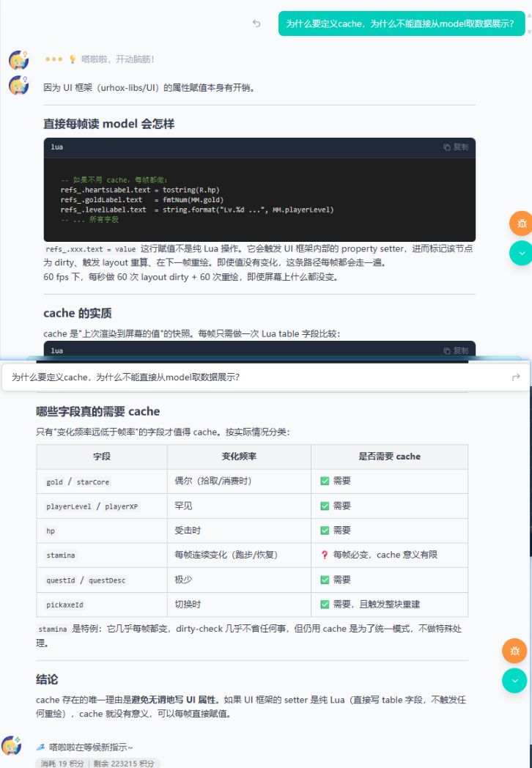Click the code line refs_.goldLabel.text
Image resolution: width=532 pixels, height=768 pixels.
tap(142, 200)
